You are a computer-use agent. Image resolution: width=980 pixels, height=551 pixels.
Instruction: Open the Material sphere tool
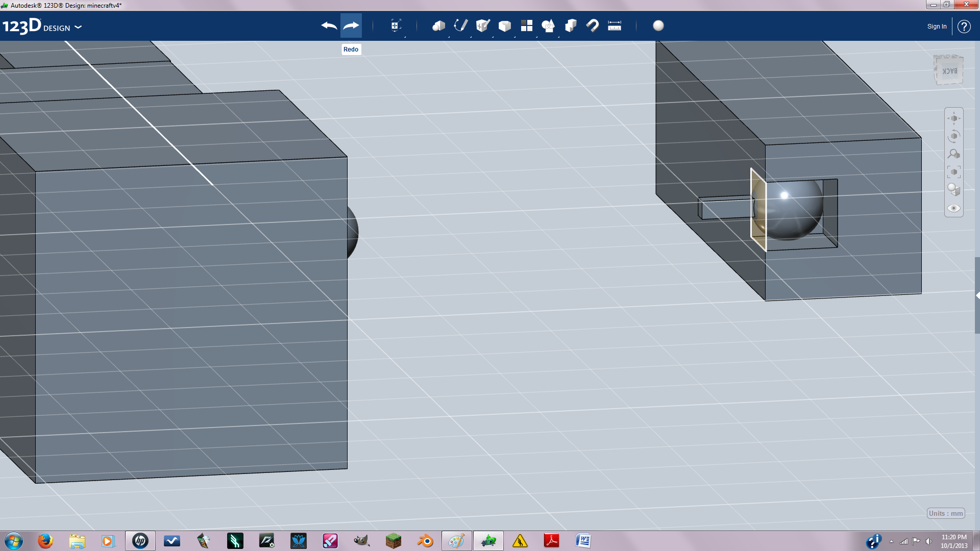pyautogui.click(x=658, y=26)
